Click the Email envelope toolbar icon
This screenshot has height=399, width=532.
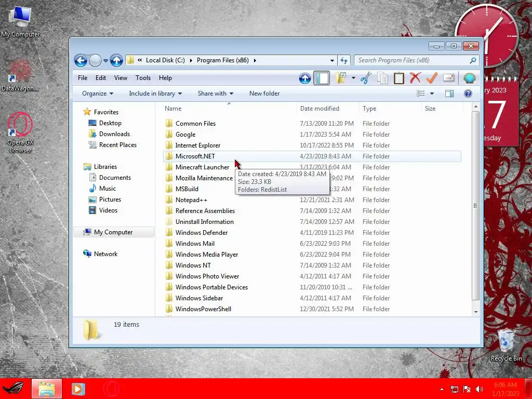coord(448,78)
